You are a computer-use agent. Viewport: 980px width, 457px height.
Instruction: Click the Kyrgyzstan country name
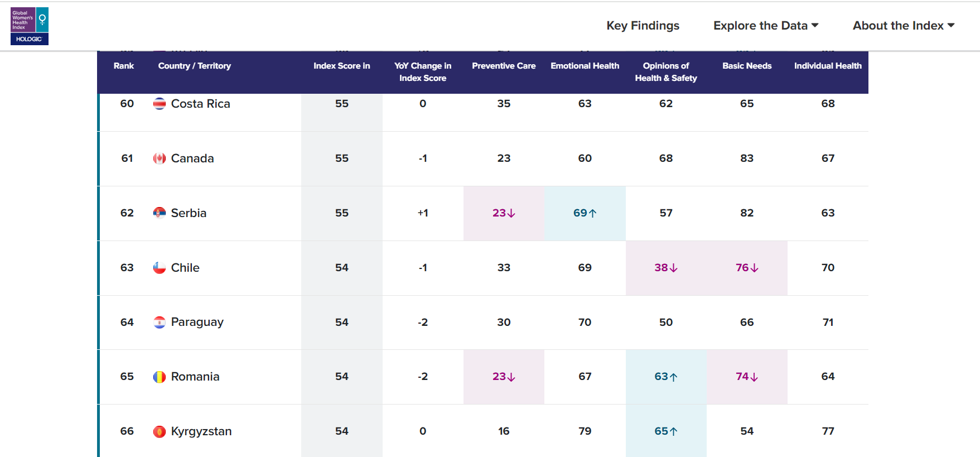coord(201,431)
